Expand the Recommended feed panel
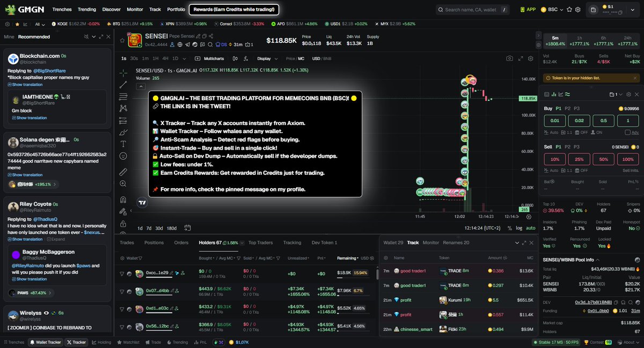644x348 pixels. (x=101, y=36)
